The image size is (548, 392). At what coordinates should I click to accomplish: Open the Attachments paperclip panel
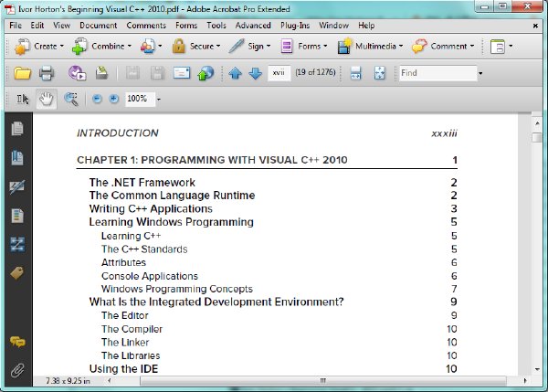coord(17,370)
